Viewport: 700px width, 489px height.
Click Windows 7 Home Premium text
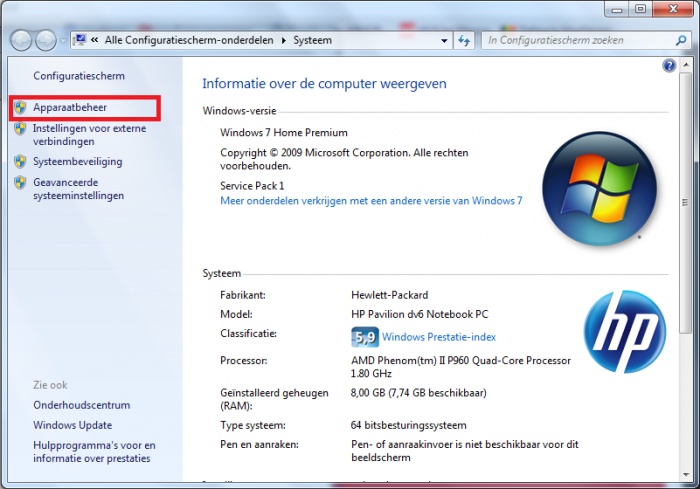[x=283, y=133]
